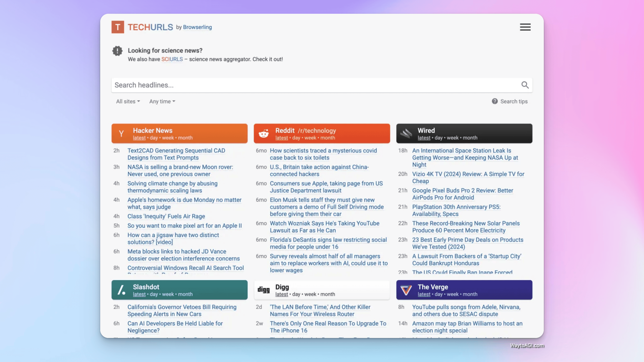Select Hacker News 'month' tab
This screenshot has width=644, height=362.
point(185,138)
